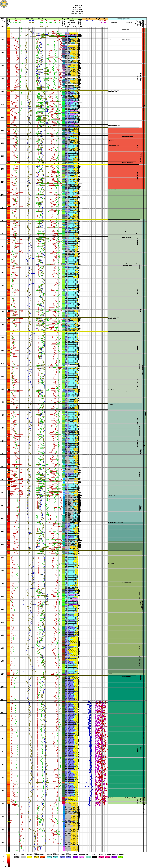Select the 'Members' column header

pyautogui.click(x=114, y=22)
